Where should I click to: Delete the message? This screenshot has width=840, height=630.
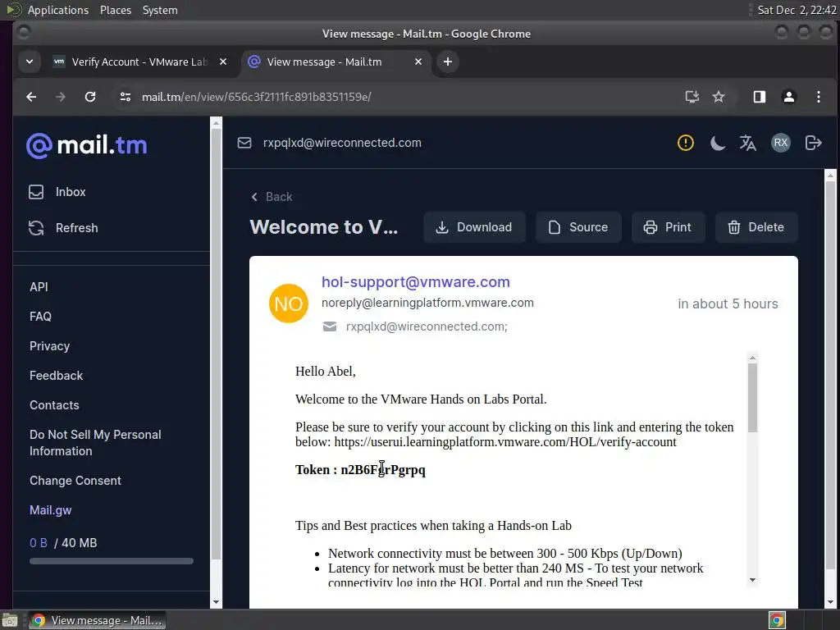[x=756, y=227]
